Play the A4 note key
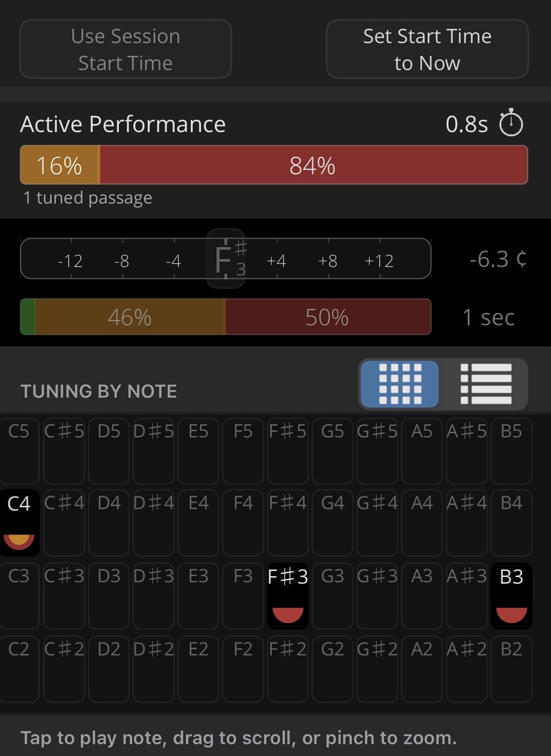The width and height of the screenshot is (551, 756). tap(422, 523)
